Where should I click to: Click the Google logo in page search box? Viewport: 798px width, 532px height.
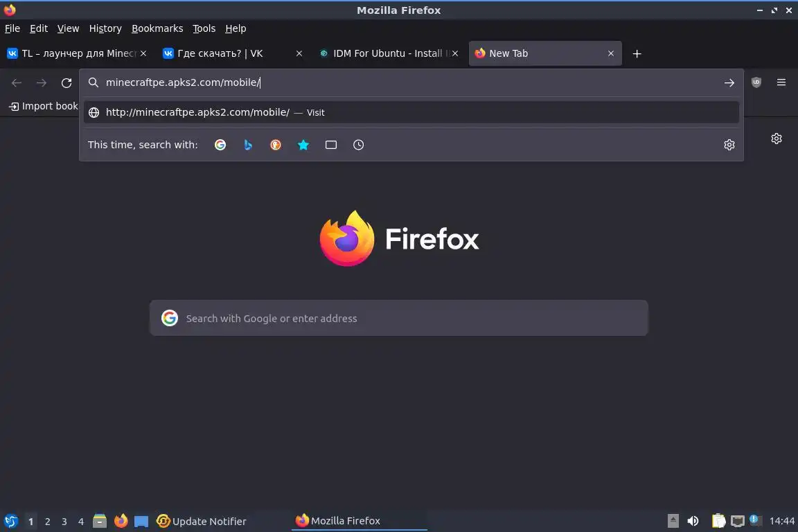point(170,318)
